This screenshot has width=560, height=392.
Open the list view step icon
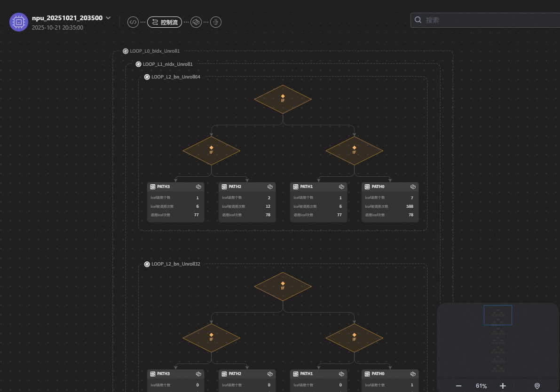pos(216,22)
